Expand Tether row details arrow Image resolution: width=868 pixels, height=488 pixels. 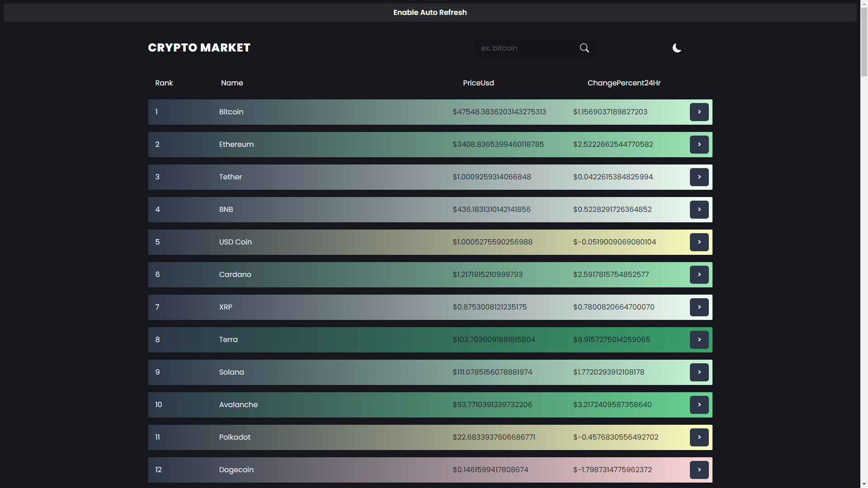[x=699, y=177]
